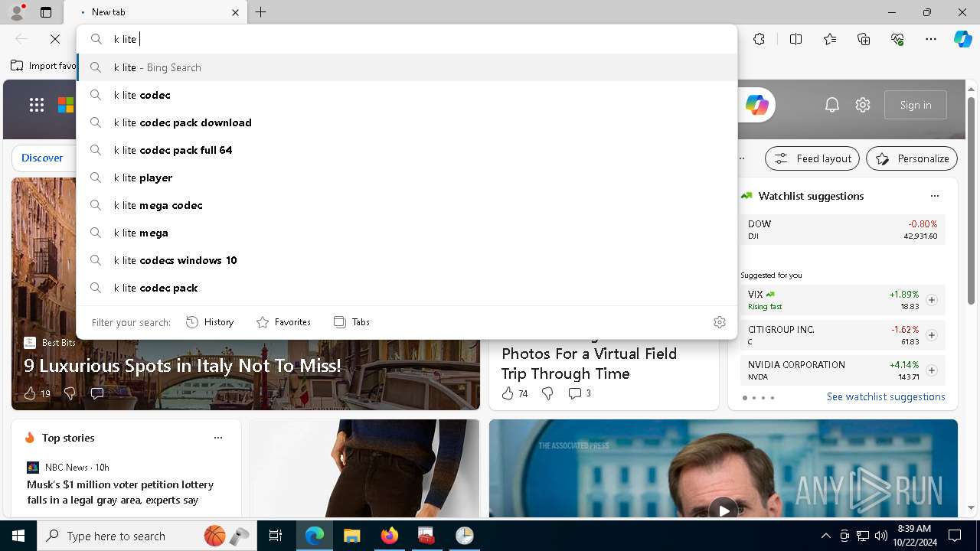Open the Copilot icon on page header
Viewport: 980px width, 551px height.
click(x=756, y=105)
